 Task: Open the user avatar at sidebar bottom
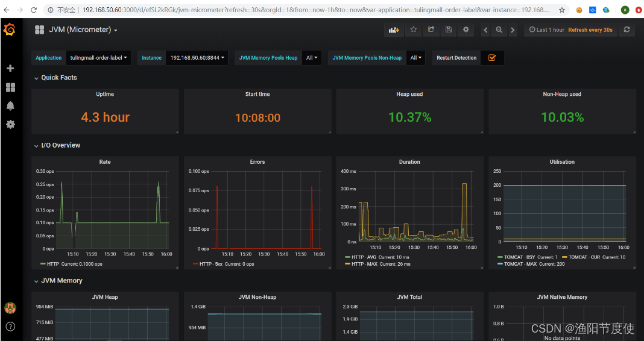[x=10, y=308]
